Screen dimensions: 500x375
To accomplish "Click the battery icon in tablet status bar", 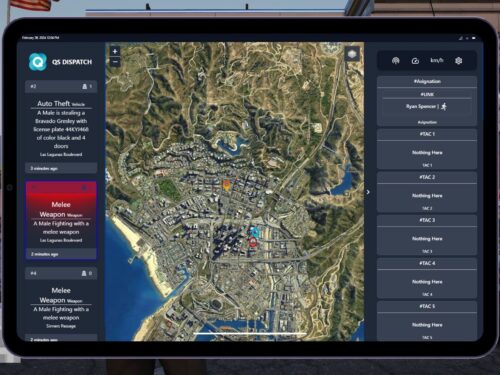I will click(x=474, y=38).
